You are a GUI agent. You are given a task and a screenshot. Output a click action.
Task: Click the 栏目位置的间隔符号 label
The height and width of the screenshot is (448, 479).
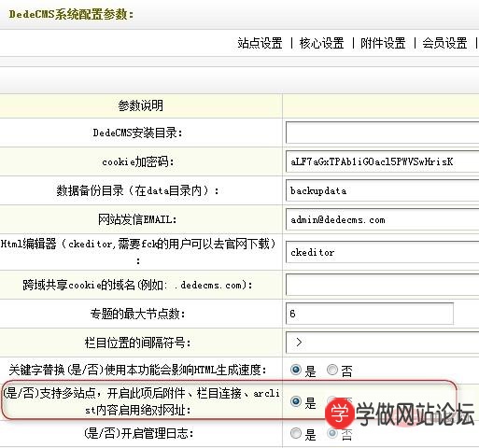point(137,343)
